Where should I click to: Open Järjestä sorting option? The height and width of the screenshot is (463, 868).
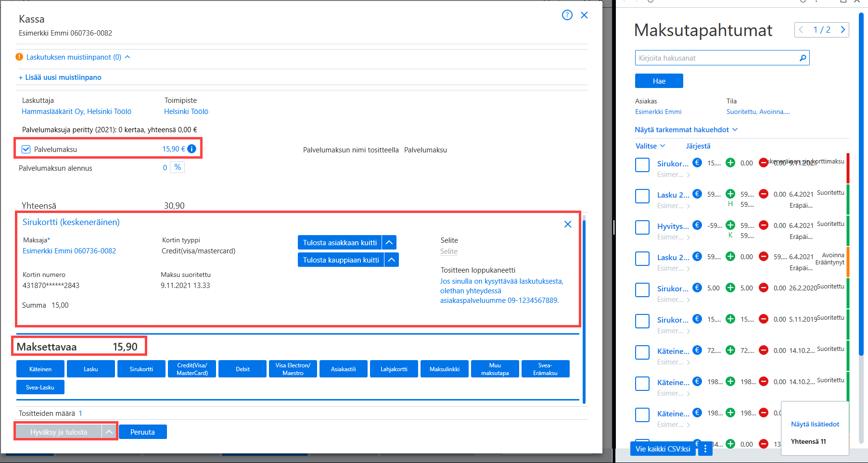point(698,146)
